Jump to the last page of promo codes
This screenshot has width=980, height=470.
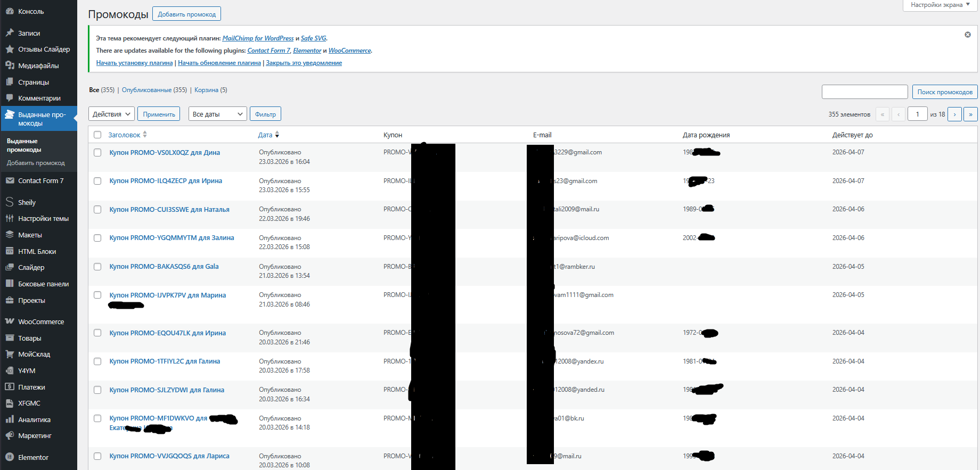[970, 114]
